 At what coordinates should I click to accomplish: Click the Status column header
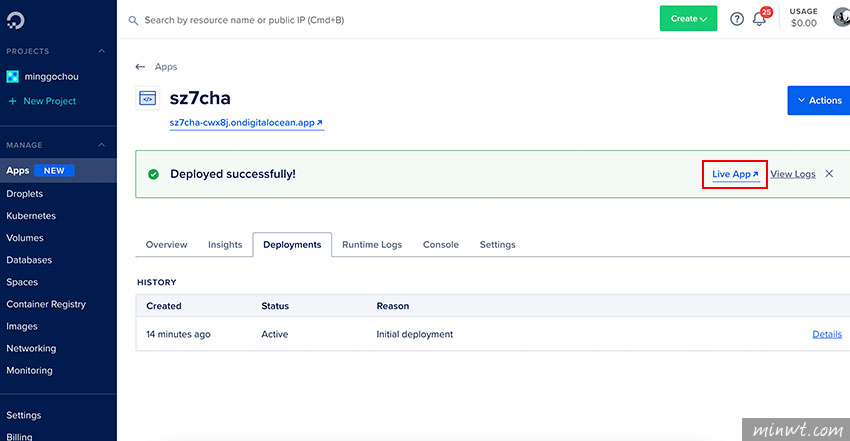click(275, 306)
